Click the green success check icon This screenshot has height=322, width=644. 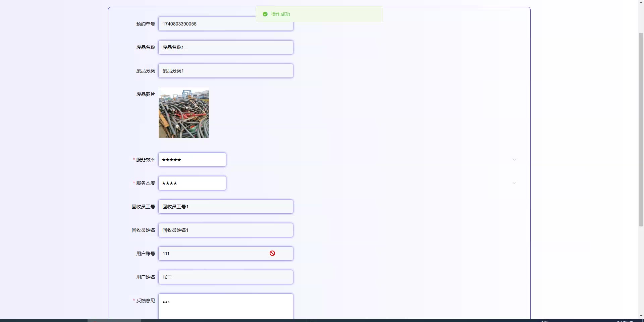coord(265,14)
